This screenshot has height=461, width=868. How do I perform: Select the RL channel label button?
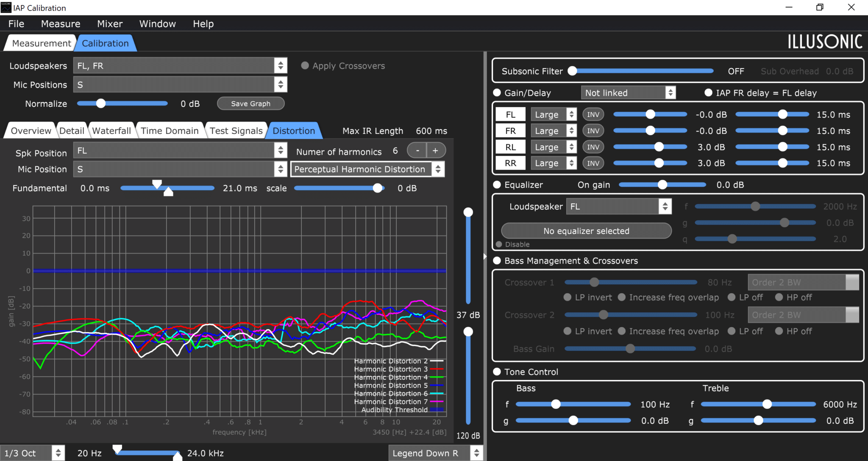coord(511,147)
